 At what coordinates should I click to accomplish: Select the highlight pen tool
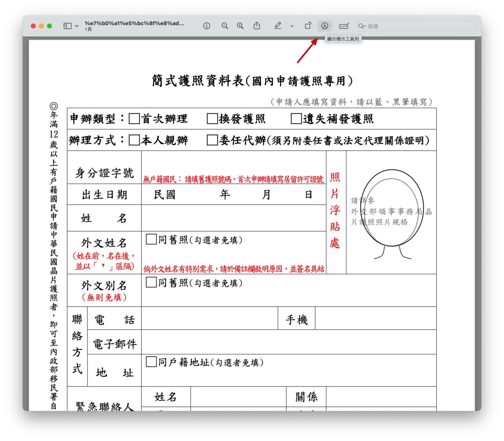point(278,26)
